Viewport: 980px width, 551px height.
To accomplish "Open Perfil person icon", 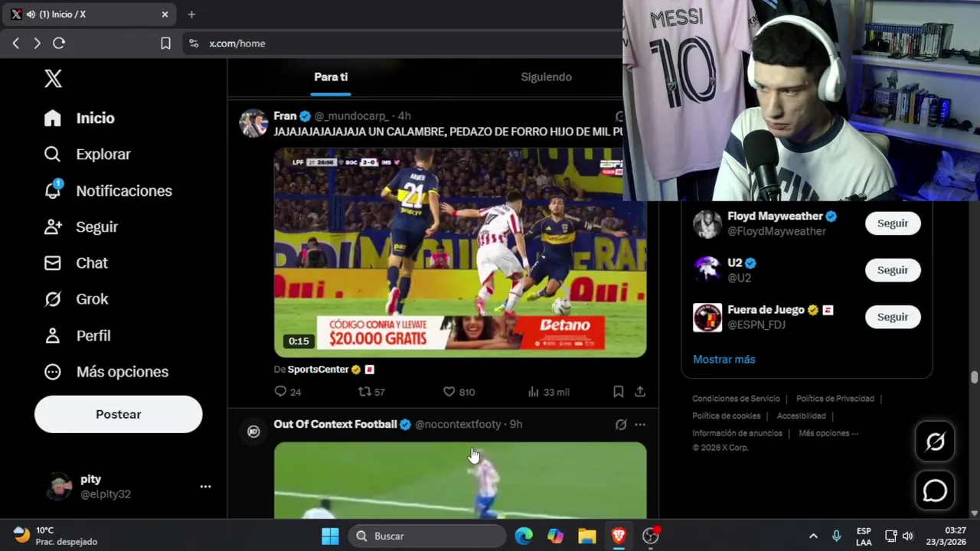I will (x=52, y=335).
